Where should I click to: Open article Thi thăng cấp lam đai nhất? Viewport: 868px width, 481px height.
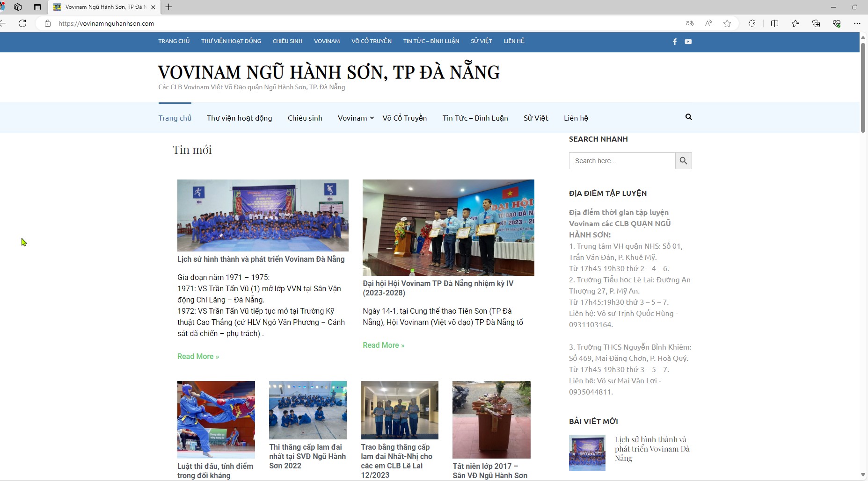[x=307, y=456]
